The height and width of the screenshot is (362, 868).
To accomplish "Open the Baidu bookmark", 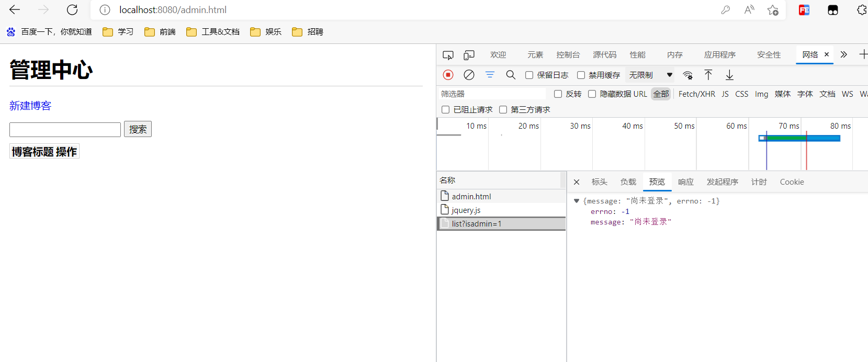I will click(x=49, y=32).
